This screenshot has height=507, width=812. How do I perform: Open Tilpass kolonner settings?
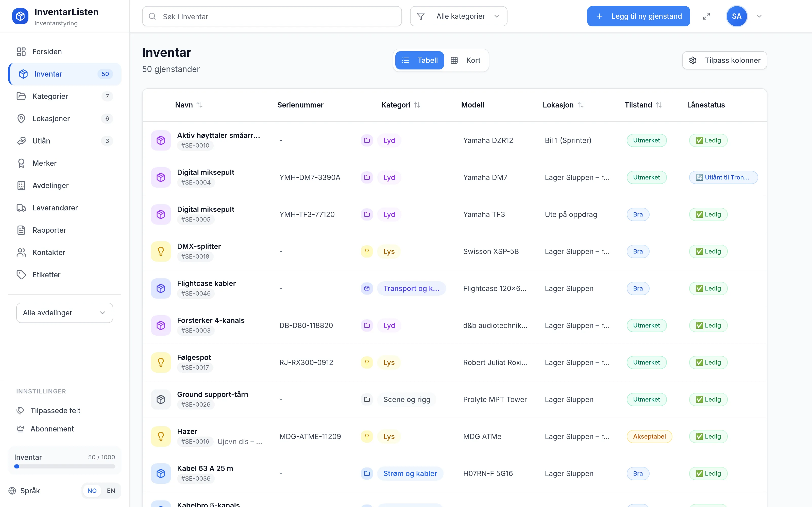point(724,60)
